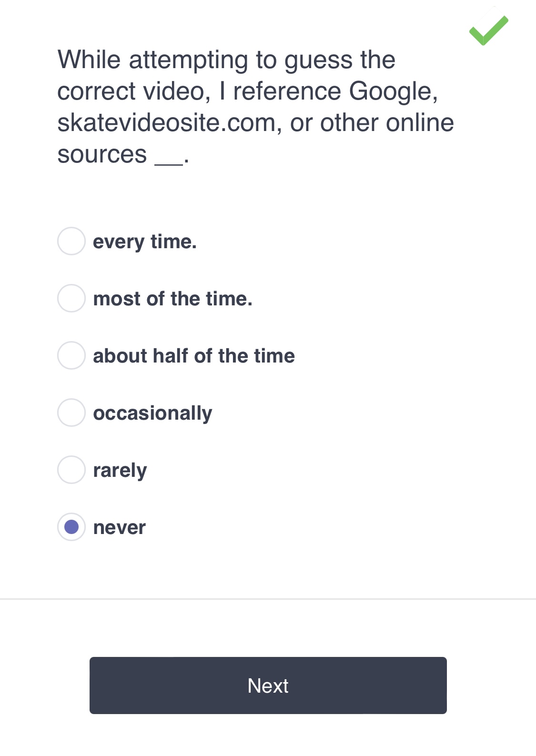
Task: Select the 'occasionally' radio button
Action: [71, 413]
